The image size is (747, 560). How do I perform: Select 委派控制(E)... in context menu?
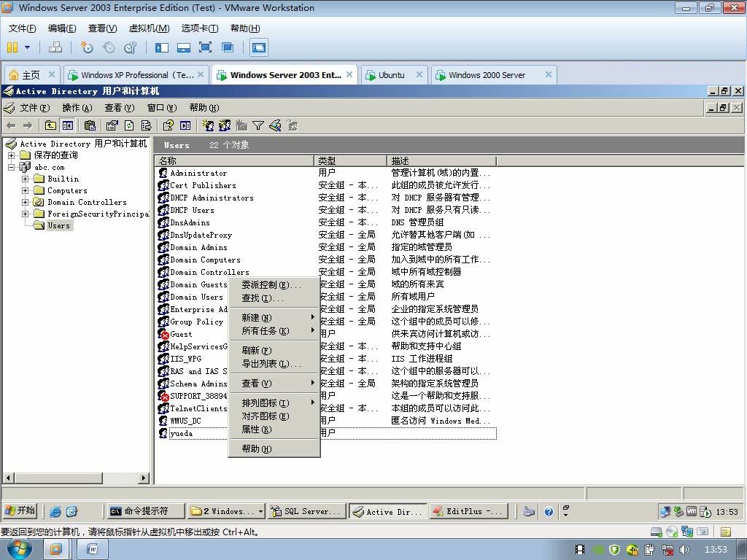click(x=274, y=285)
